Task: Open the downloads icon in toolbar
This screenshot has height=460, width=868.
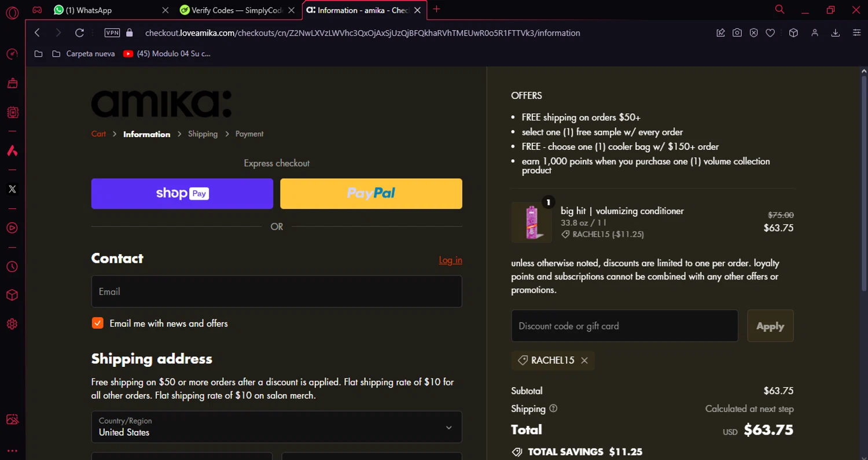Action: pos(836,33)
